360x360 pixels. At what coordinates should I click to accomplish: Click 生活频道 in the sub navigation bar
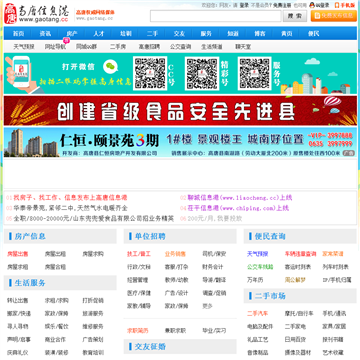(212, 47)
